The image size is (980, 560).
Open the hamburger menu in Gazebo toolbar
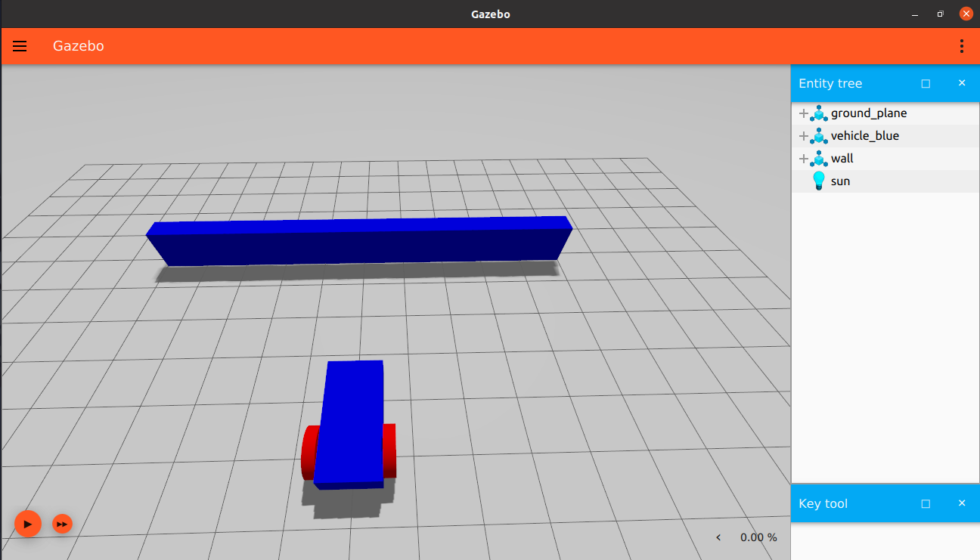click(20, 46)
